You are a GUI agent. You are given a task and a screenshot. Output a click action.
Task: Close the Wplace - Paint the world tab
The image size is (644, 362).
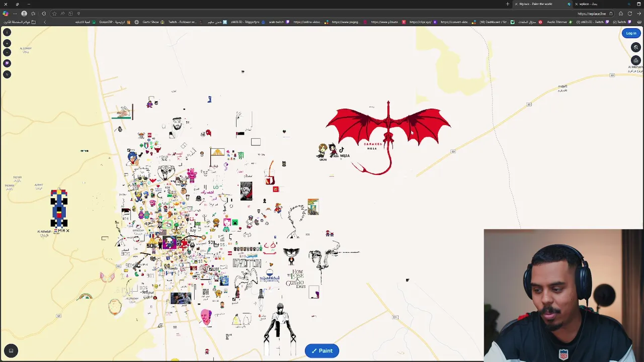[516, 4]
